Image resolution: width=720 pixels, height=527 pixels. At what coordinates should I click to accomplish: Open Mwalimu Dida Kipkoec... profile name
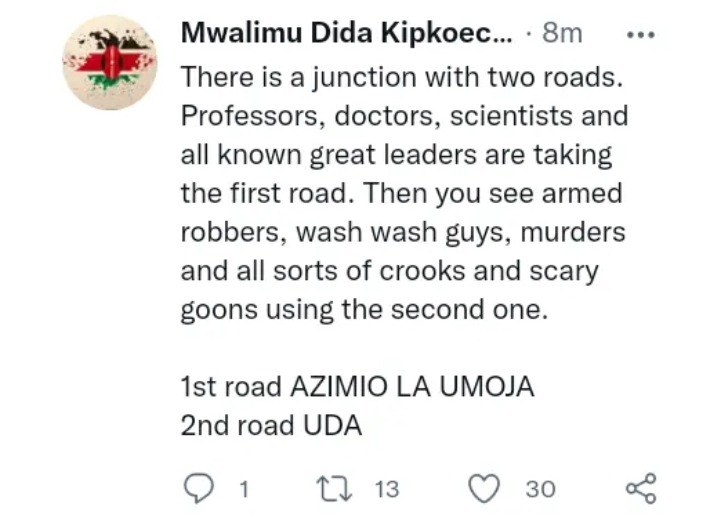(x=347, y=34)
